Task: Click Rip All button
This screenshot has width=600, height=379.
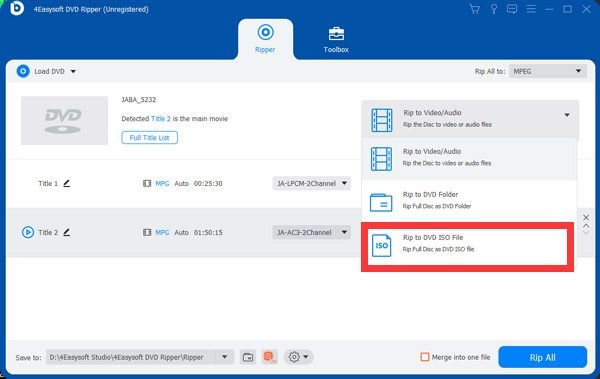Action: 542,357
